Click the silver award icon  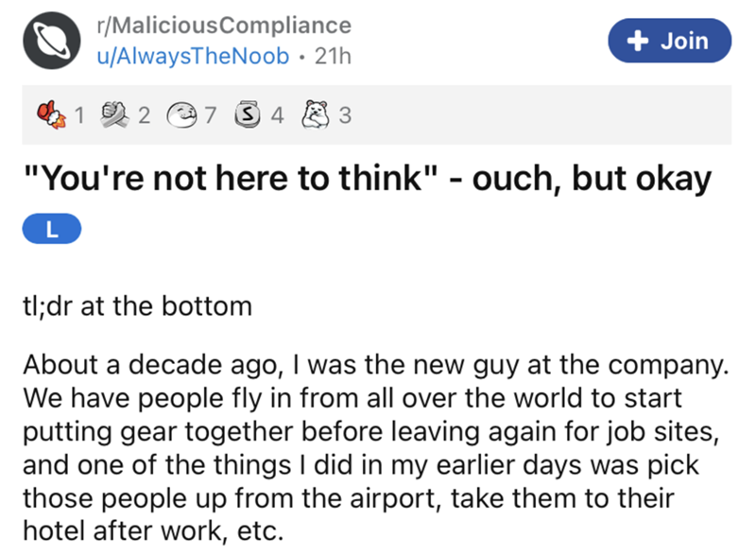250,116
